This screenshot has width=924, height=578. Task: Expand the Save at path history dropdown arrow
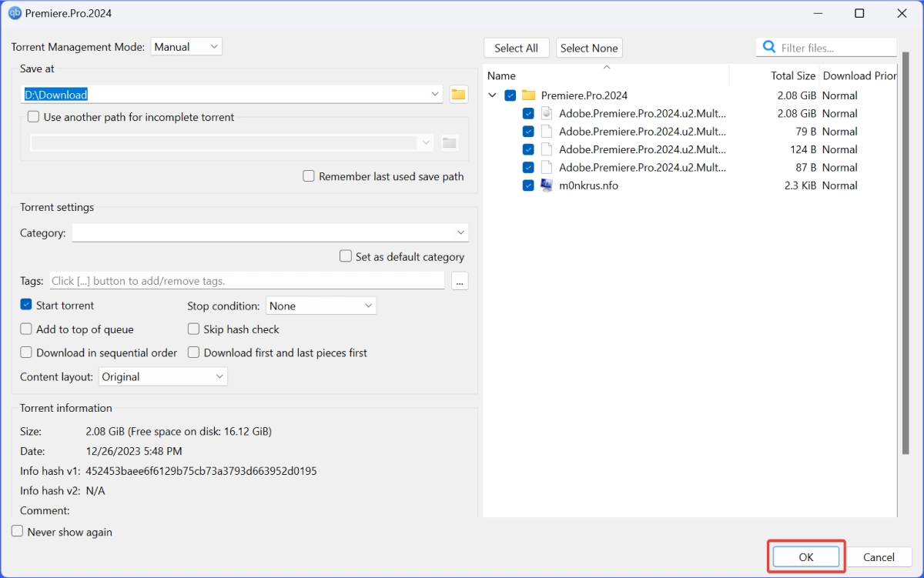click(x=436, y=94)
